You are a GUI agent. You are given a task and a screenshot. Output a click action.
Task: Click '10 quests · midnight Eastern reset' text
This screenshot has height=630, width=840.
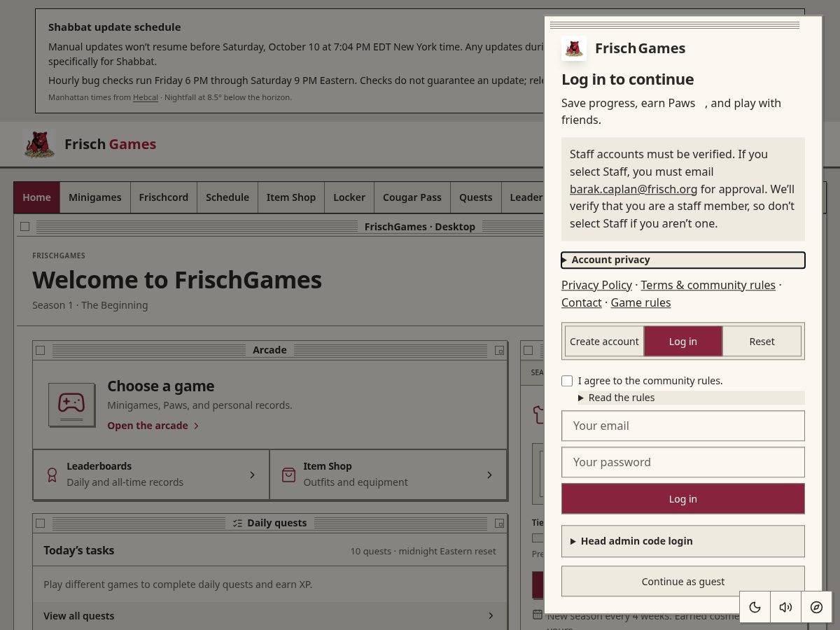pos(423,552)
